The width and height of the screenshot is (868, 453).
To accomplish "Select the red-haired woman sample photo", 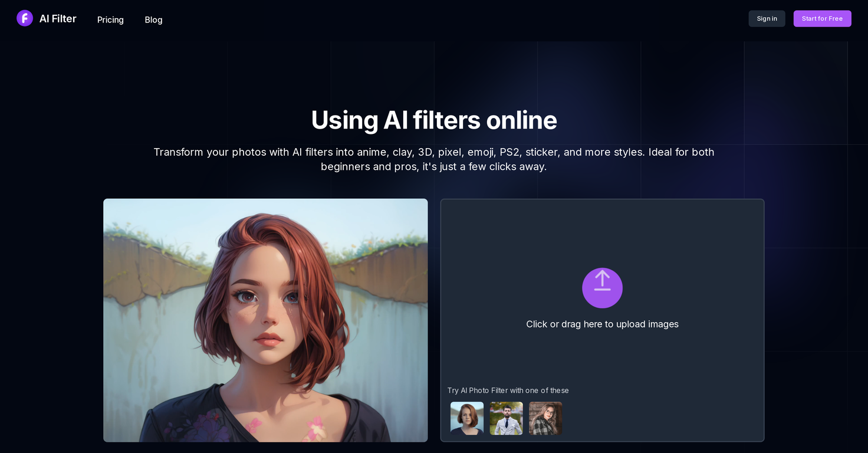I will 466,418.
